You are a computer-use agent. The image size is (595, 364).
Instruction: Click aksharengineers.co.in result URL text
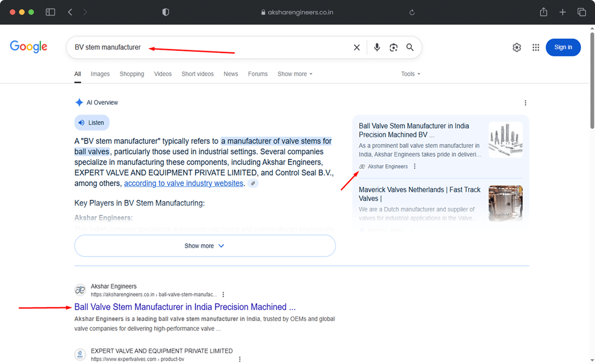[x=154, y=294]
